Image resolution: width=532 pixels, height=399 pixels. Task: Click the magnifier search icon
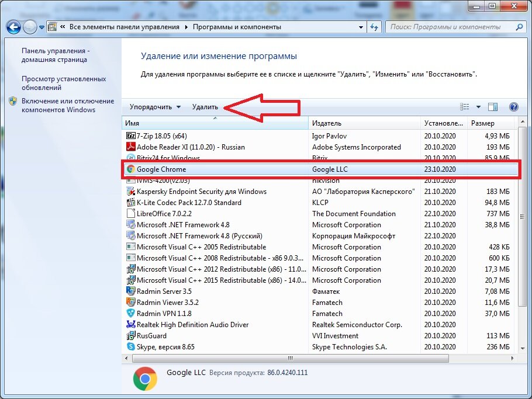coord(519,27)
